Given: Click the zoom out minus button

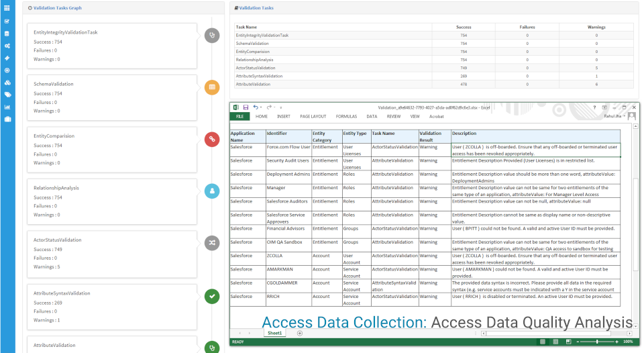Looking at the screenshot, I should (578, 342).
